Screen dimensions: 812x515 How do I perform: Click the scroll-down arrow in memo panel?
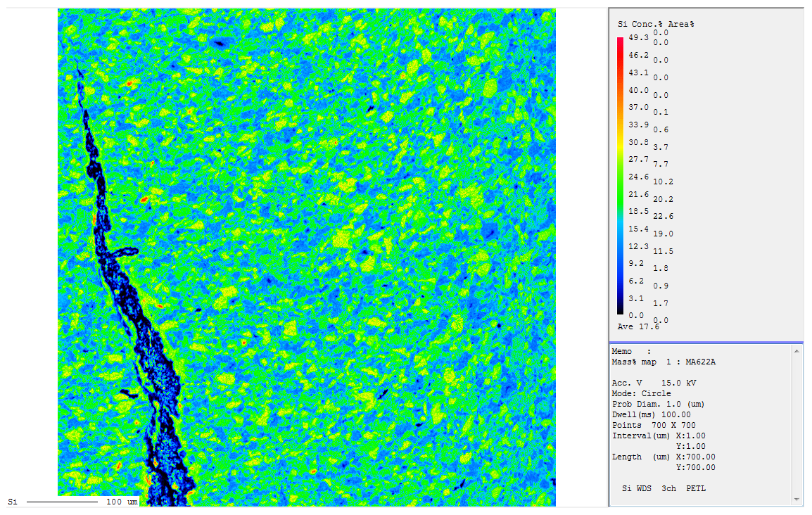pyautogui.click(x=797, y=499)
